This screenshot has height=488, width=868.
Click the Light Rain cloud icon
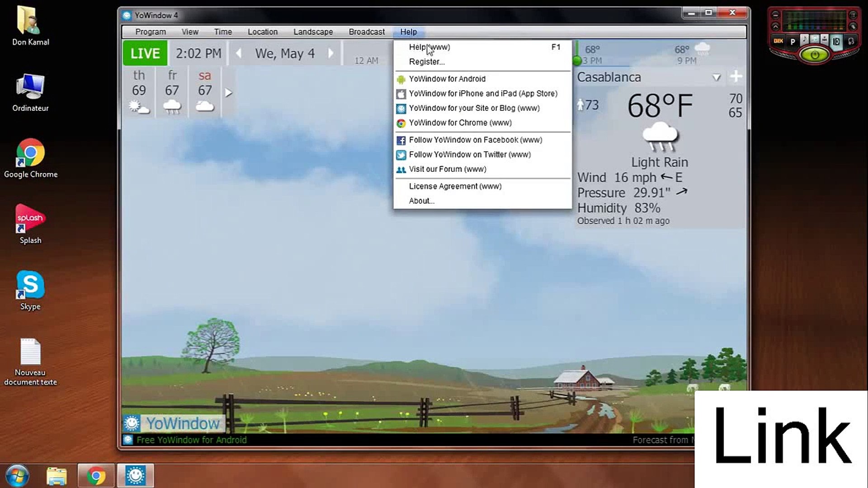click(x=660, y=137)
